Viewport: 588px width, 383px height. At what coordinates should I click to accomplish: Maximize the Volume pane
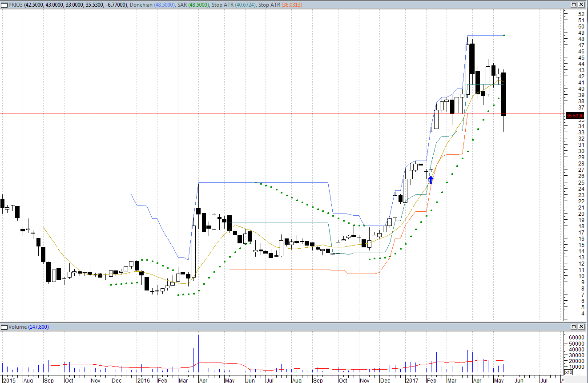(x=575, y=327)
